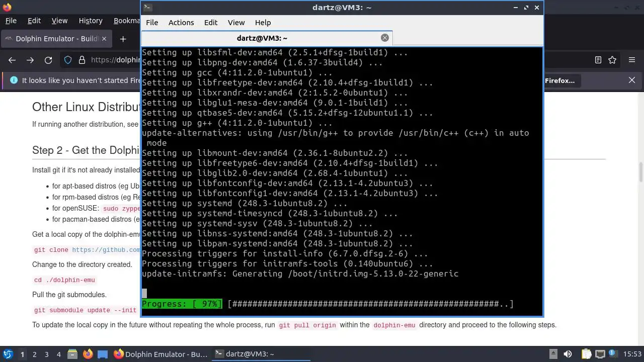Screen dimensions: 644x362
Task: Switch to workspace 2 in the taskbar pager
Action: click(34, 354)
